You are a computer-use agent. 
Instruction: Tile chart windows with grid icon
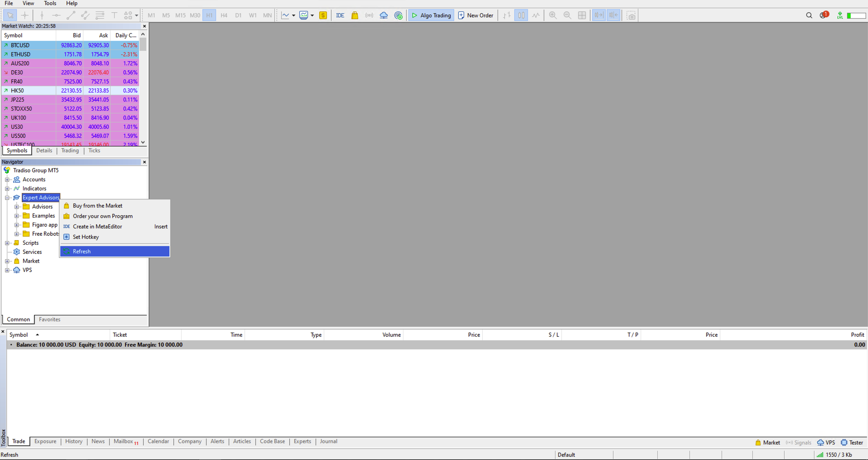click(582, 15)
